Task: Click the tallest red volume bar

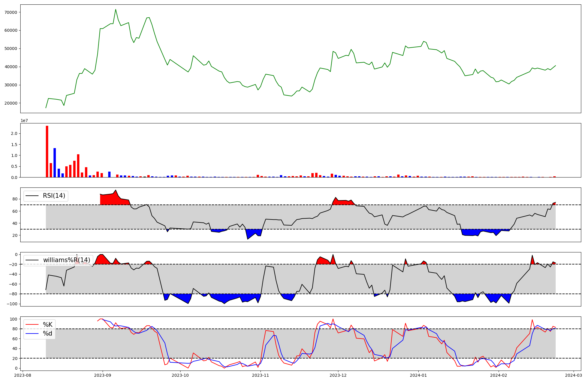Action: coord(47,151)
